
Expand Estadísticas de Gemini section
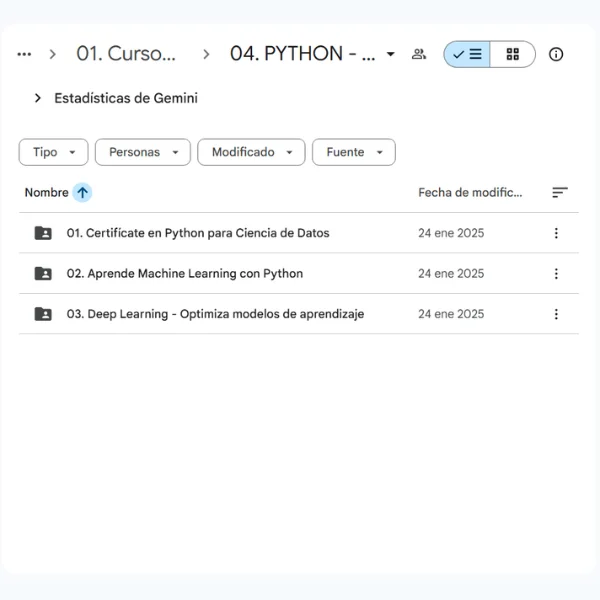pos(38,98)
